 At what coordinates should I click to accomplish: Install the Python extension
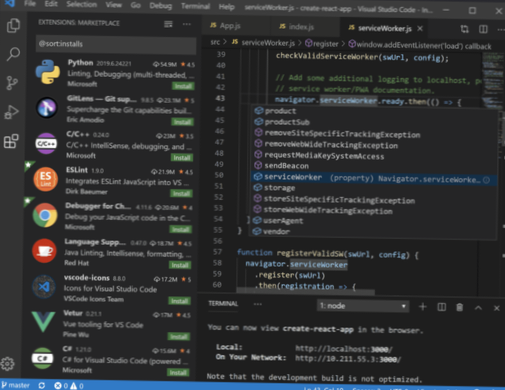pos(183,86)
